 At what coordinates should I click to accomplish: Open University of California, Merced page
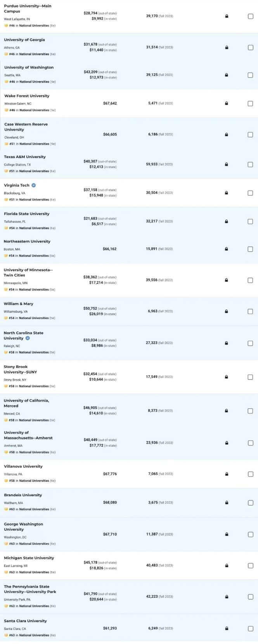tap(26, 403)
